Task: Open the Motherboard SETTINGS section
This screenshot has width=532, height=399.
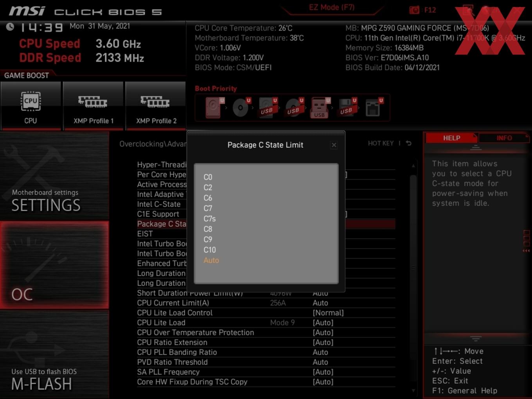Action: (x=54, y=176)
